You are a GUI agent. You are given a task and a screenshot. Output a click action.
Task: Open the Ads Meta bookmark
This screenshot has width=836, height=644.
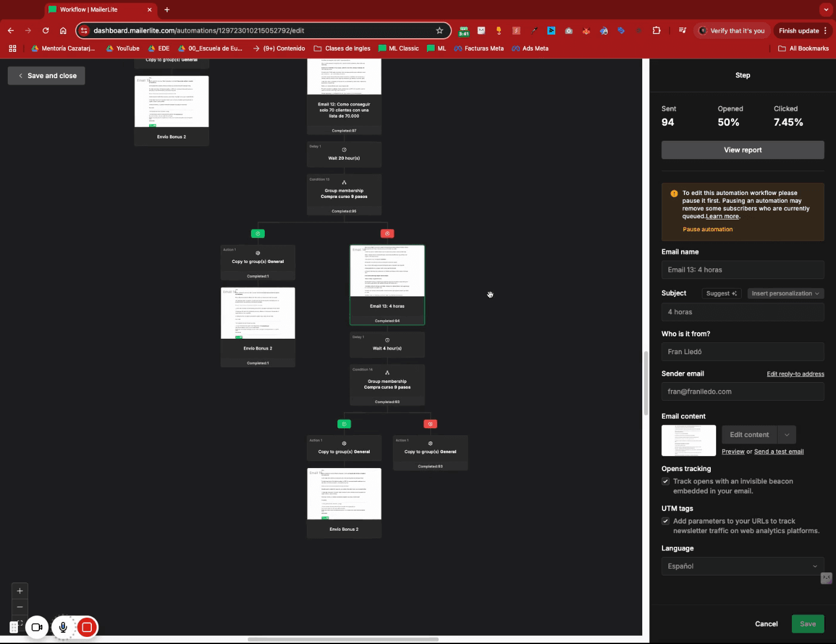(530, 48)
